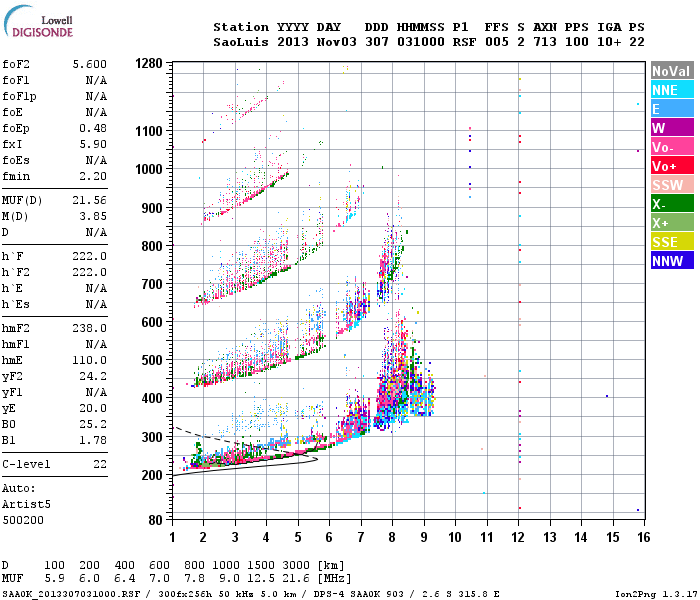Click the 3000 km distance entry
This screenshot has height=600, width=700.
(x=296, y=566)
